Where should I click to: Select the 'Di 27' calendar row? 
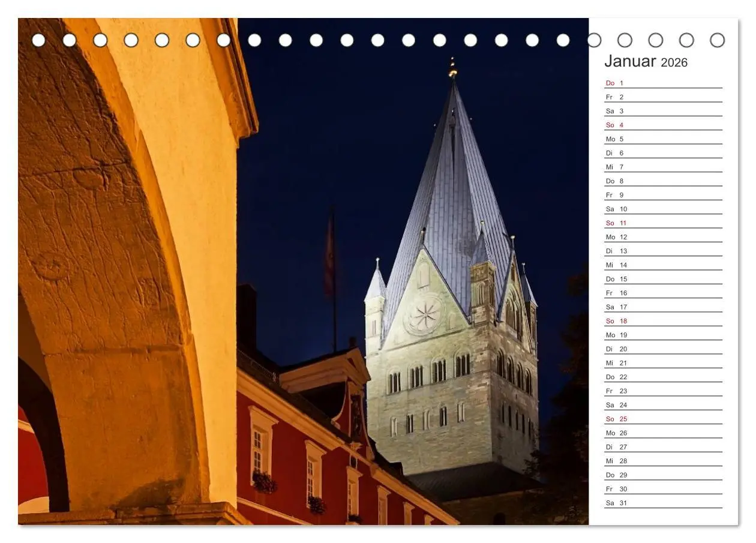[x=663, y=447]
